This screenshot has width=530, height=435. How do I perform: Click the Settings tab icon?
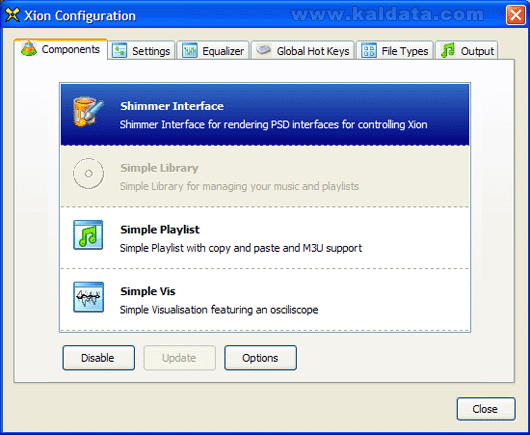point(119,51)
